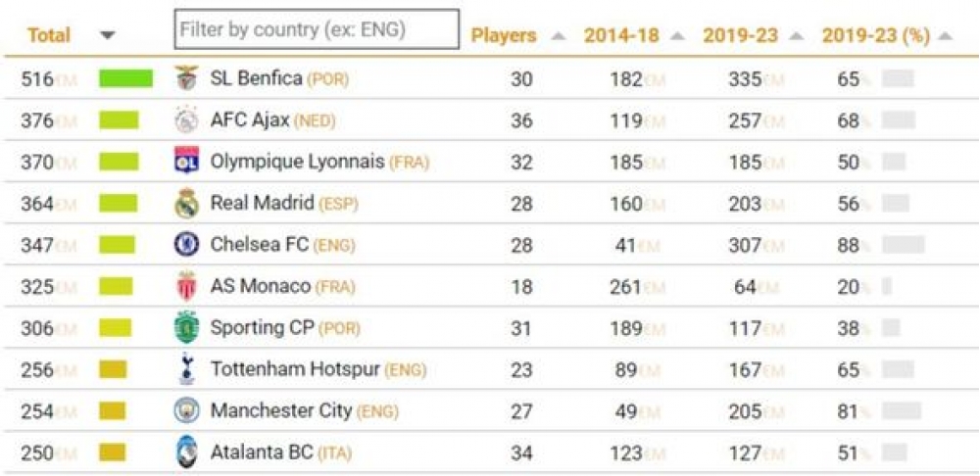Click the AFC Ajax club logo

pyautogui.click(x=186, y=120)
